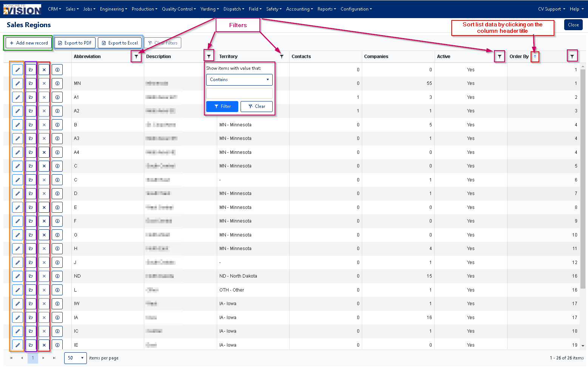Delete the IW region row
This screenshot has width=588, height=367.
tap(44, 304)
